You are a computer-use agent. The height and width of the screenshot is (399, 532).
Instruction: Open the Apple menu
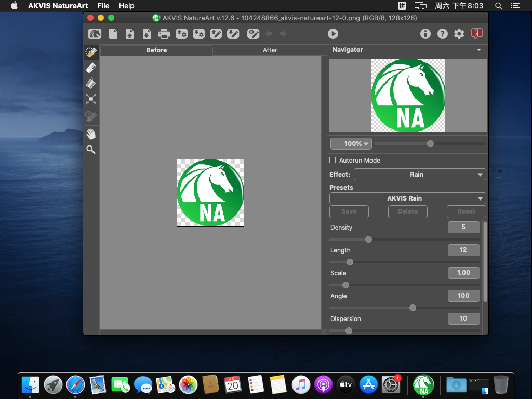14,6
